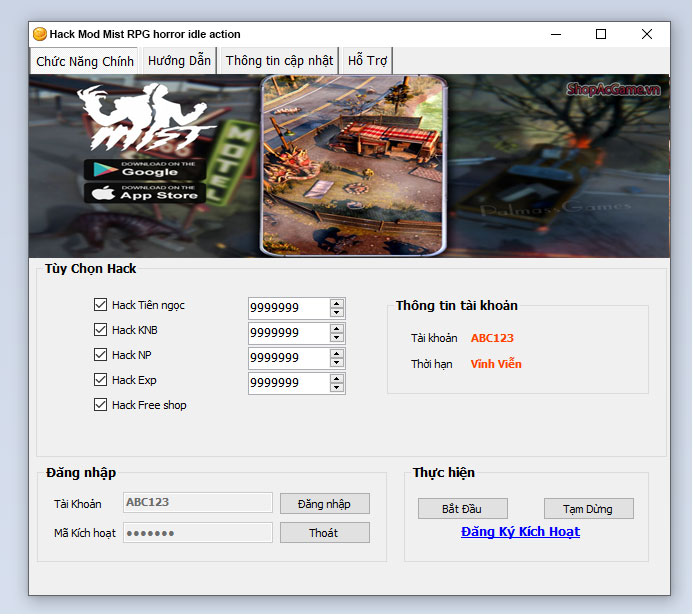Click the account name ABC123 in red
This screenshot has height=616, width=693.
point(492,338)
